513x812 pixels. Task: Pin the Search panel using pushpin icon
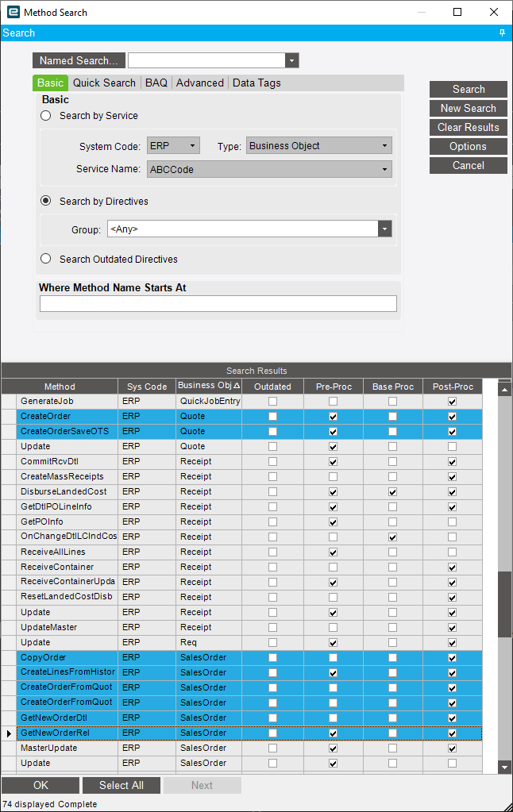(502, 33)
